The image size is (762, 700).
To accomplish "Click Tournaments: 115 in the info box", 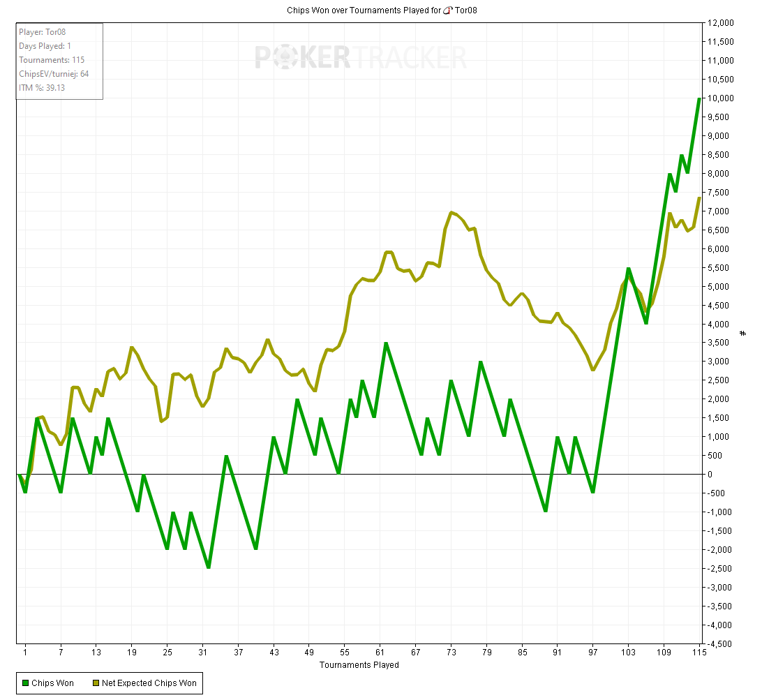I will (52, 60).
